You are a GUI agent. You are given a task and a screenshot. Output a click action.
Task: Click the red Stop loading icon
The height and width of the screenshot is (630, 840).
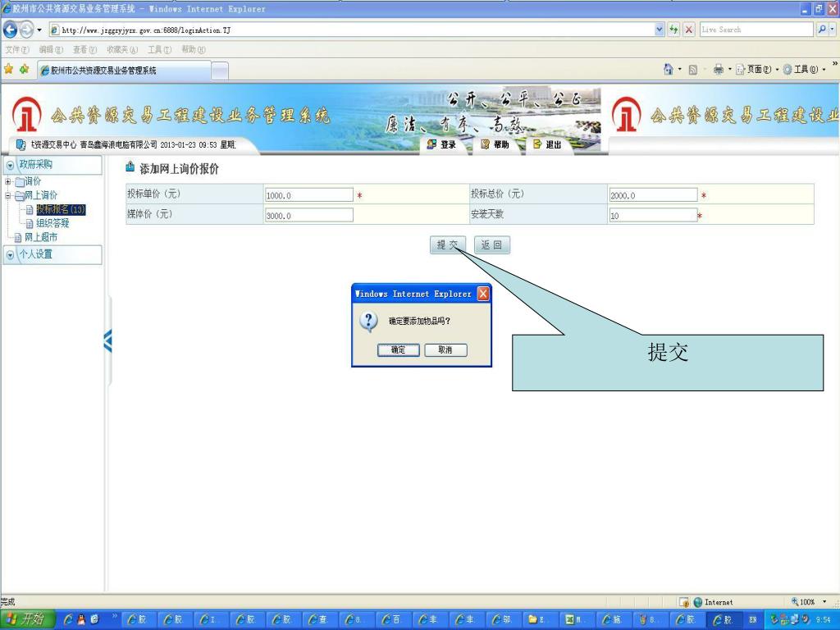[689, 30]
